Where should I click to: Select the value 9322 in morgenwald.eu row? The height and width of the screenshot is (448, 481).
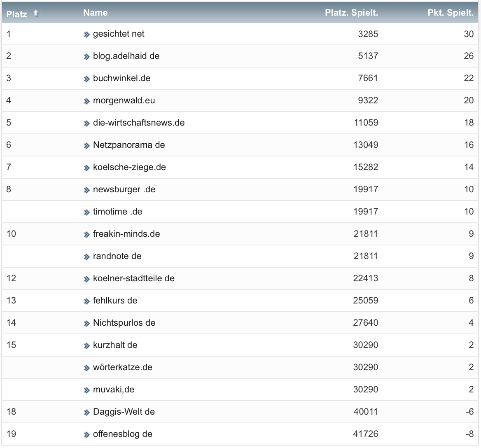pyautogui.click(x=368, y=100)
